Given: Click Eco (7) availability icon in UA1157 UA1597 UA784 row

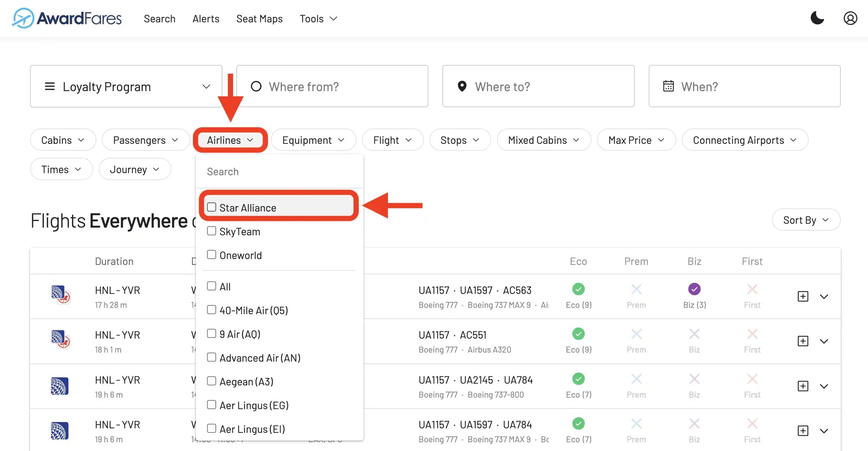Looking at the screenshot, I should point(579,423).
